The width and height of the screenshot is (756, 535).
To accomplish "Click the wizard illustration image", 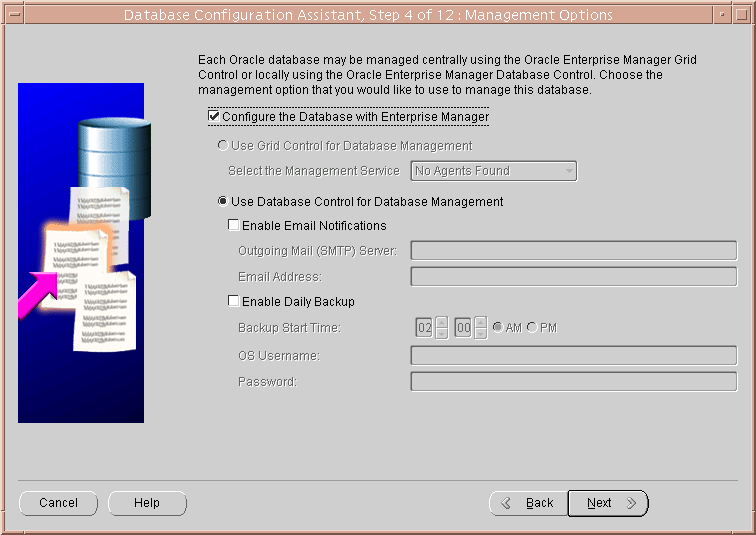I will (x=81, y=252).
